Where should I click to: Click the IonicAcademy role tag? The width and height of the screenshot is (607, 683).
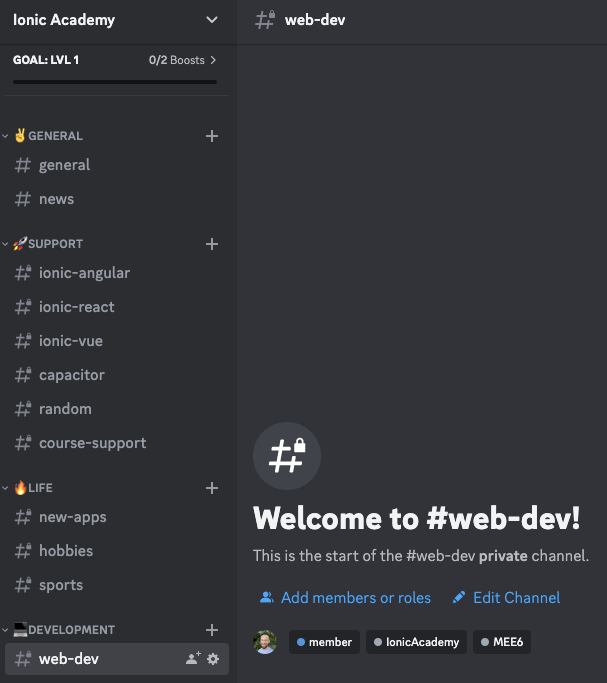(416, 642)
